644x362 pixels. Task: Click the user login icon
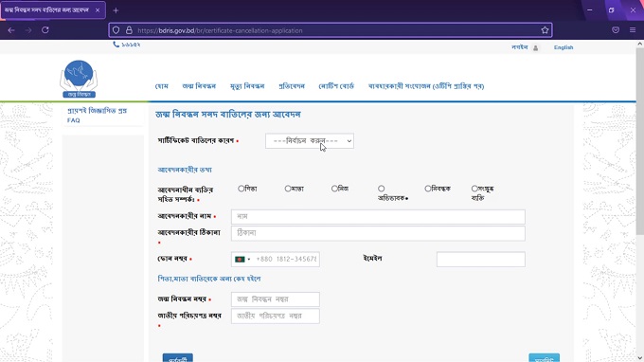[x=536, y=48]
